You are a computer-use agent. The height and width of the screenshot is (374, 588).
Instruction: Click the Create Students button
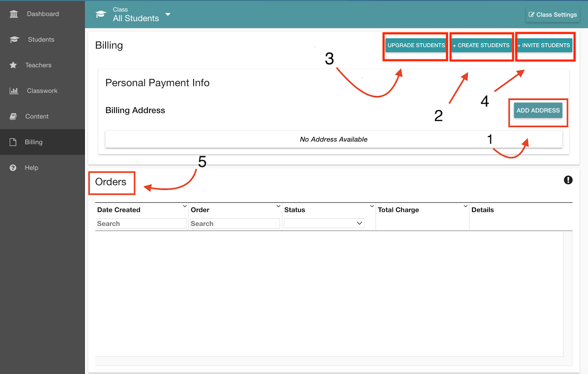click(481, 45)
